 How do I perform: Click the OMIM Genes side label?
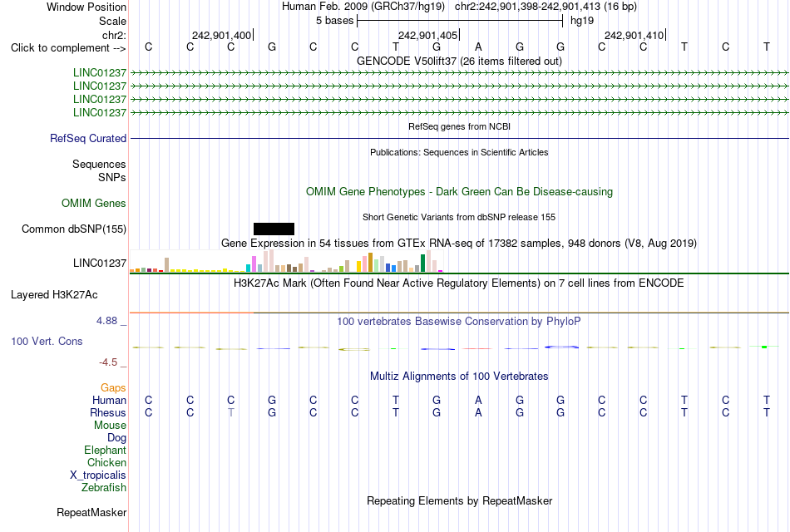94,203
